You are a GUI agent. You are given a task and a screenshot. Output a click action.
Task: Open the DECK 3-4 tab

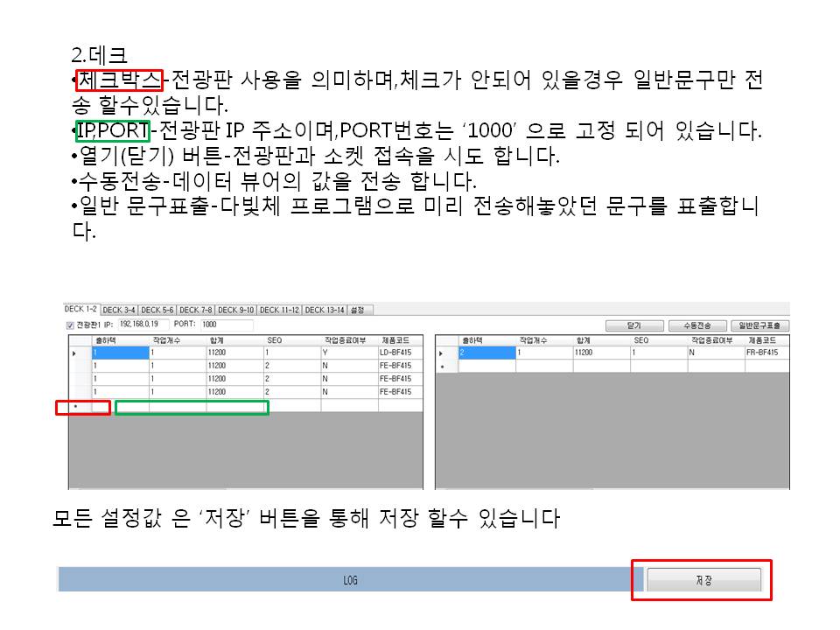coord(119,310)
